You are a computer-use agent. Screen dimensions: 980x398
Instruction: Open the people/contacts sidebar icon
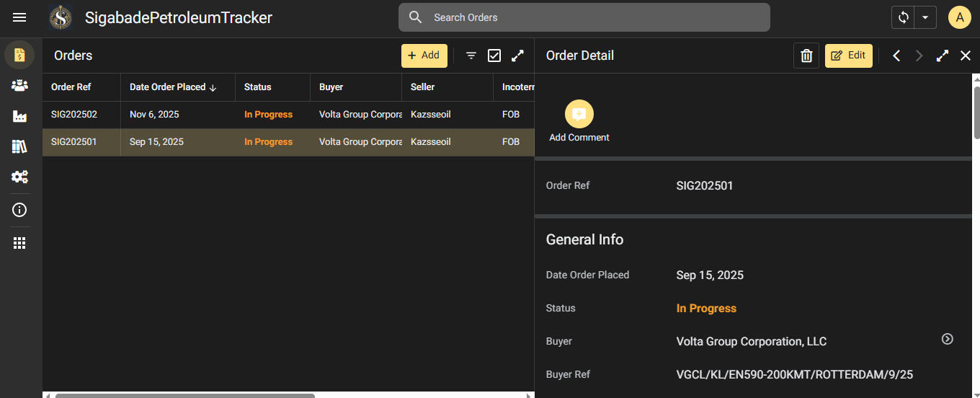point(19,86)
